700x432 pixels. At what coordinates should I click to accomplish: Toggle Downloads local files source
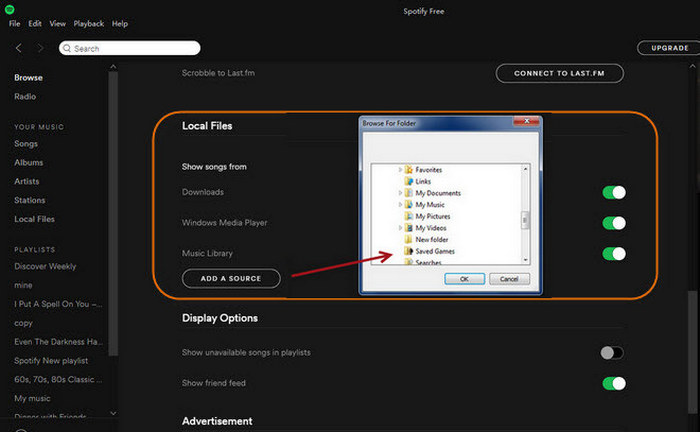(614, 192)
